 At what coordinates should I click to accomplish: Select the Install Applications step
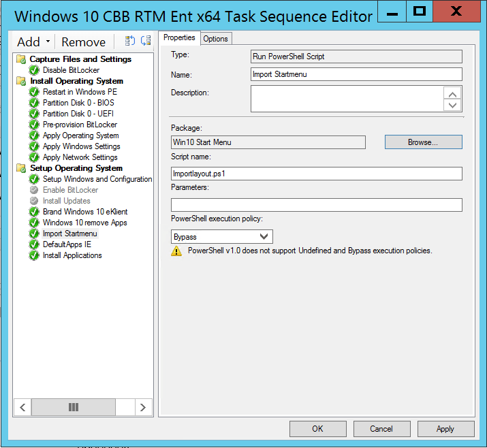pos(72,255)
